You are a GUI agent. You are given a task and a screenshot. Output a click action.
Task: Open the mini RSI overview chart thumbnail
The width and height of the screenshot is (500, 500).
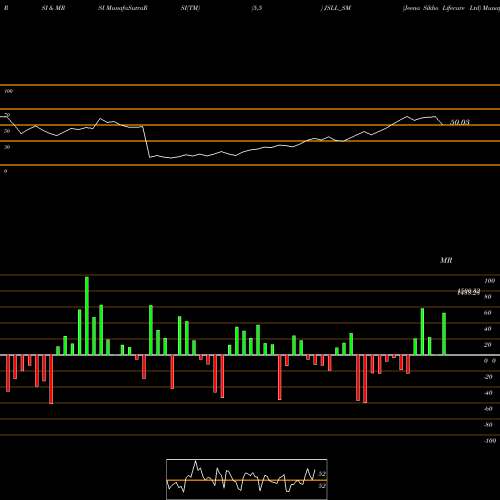[x=247, y=479]
